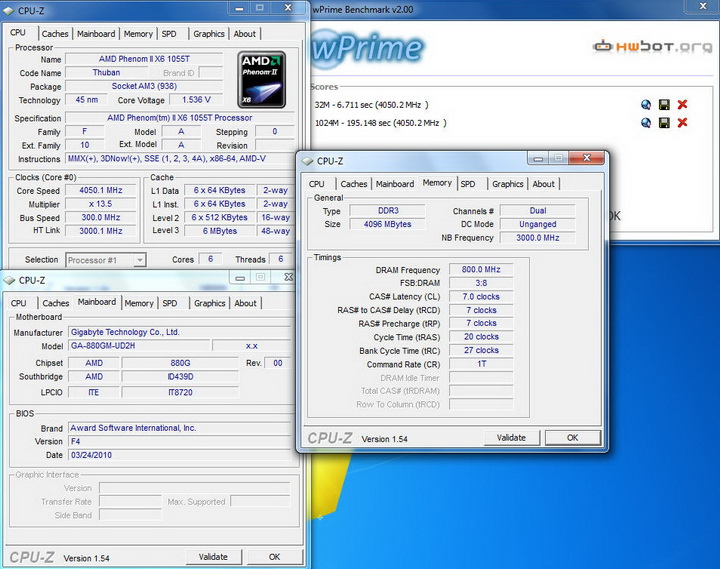The width and height of the screenshot is (720, 569).
Task: Click Validate in bottom Mainboard window
Action: pyautogui.click(x=214, y=557)
